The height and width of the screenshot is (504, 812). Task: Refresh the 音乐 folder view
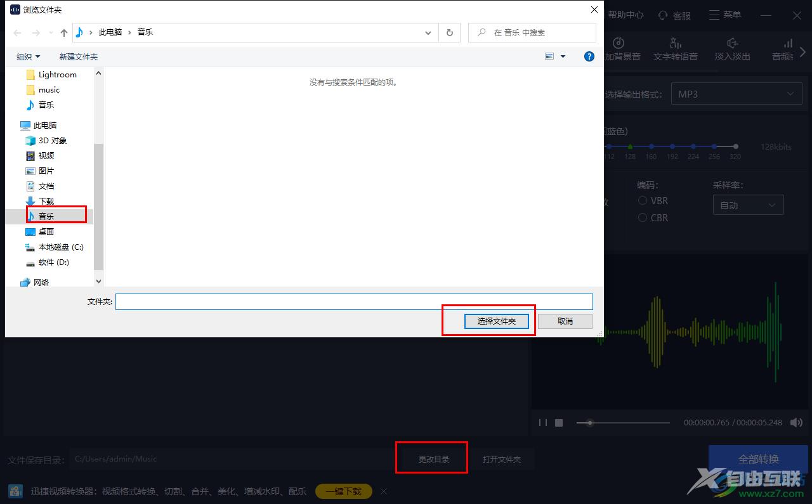(x=450, y=32)
